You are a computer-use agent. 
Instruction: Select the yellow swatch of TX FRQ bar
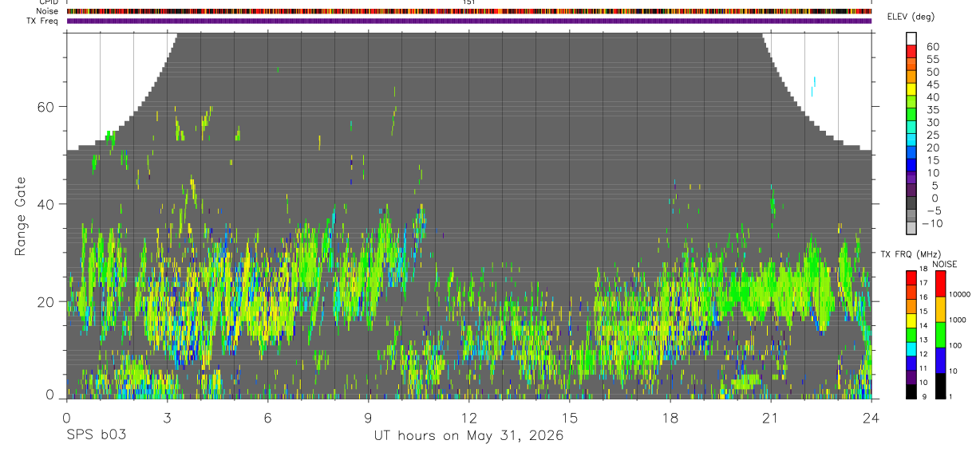click(x=911, y=320)
